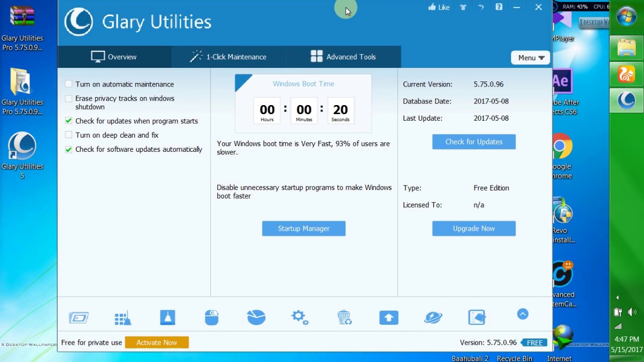Enable Erase privacy tracks on windows shutdown

pyautogui.click(x=69, y=99)
